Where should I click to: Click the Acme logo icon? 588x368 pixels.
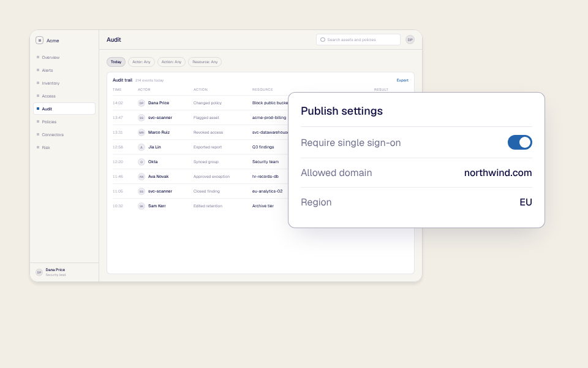[x=39, y=40]
